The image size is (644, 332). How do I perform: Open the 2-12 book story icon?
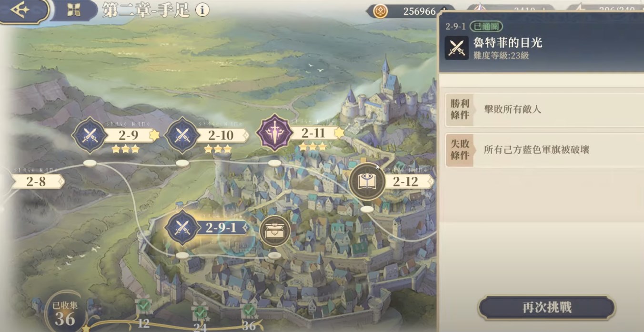[367, 181]
